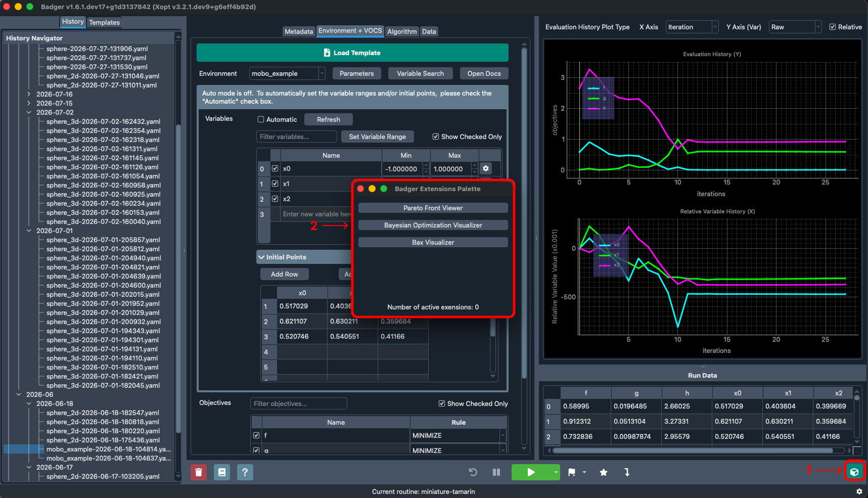
Task: Expand the 2026-07-16 history folder
Action: (29, 94)
